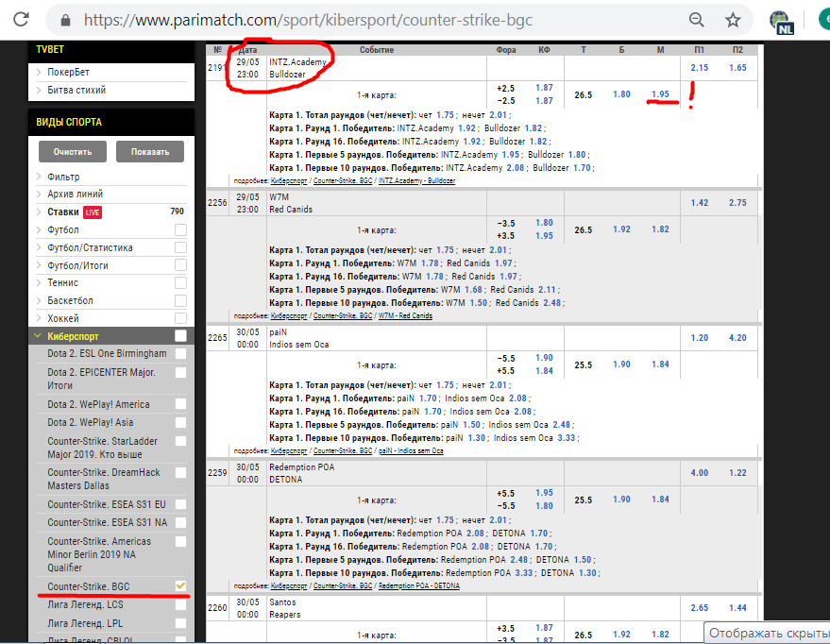
Task: Click П1 odds 2.15 for INTZ.Academy
Action: click(x=700, y=68)
